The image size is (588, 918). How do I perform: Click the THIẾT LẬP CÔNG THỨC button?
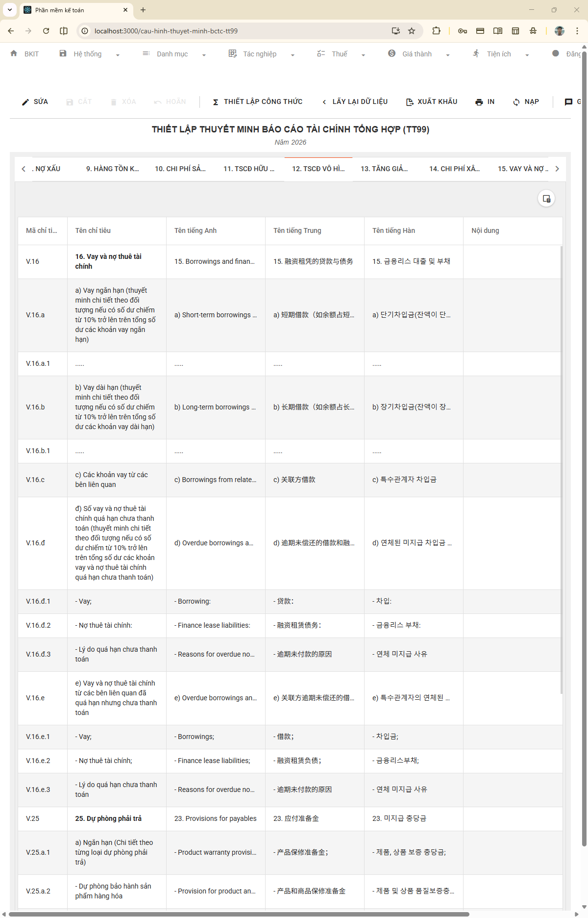[x=257, y=102]
